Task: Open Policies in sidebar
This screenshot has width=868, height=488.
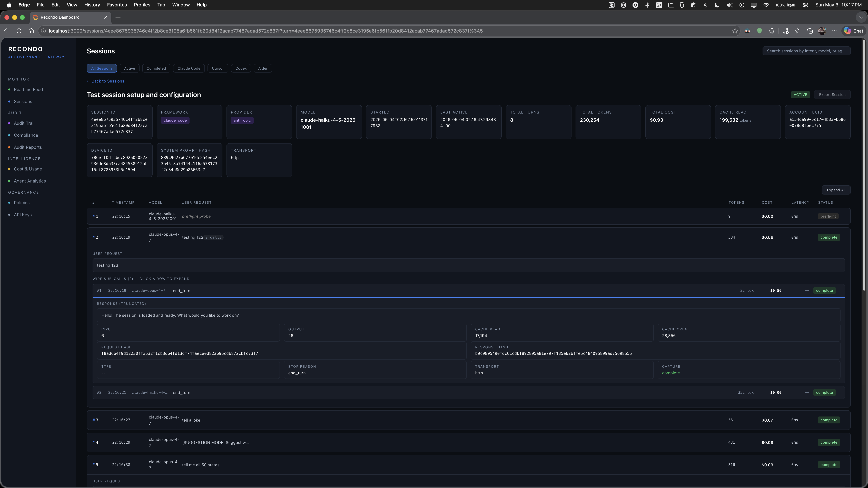Action: (x=22, y=203)
